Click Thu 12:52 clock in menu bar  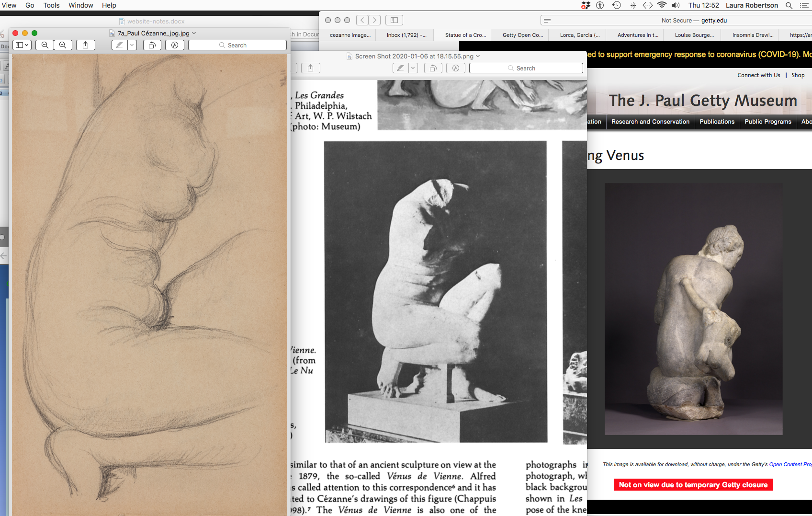[703, 5]
